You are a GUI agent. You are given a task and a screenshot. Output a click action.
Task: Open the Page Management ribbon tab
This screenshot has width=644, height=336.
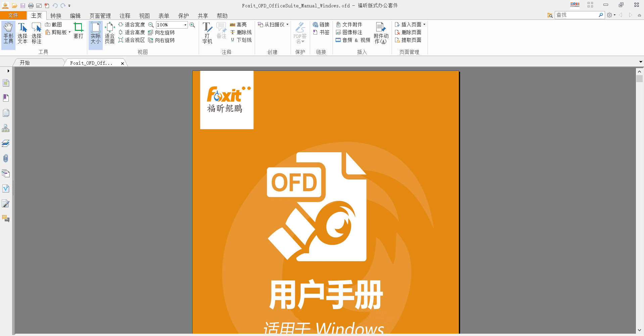(100, 16)
